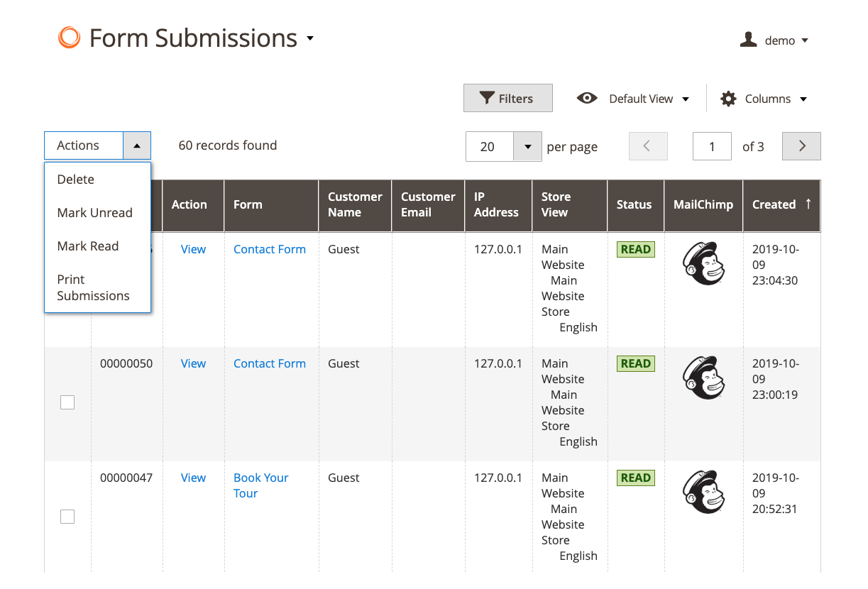
Task: Click the previous page left arrow
Action: click(x=647, y=146)
